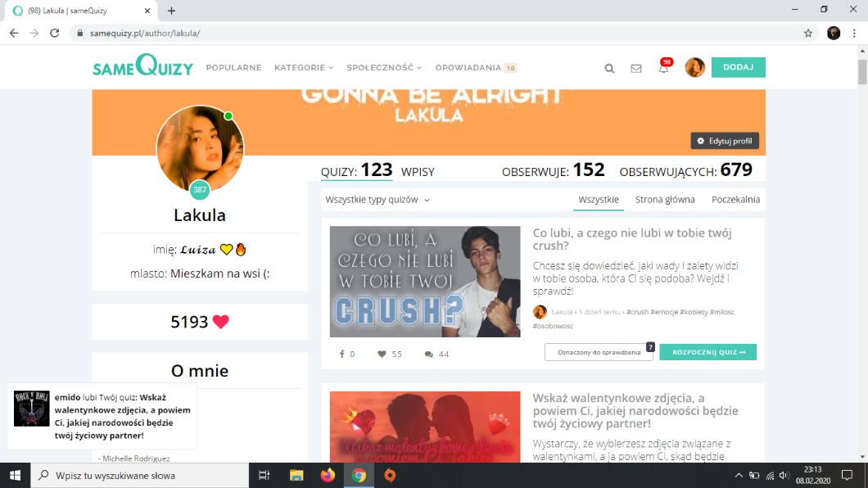
Task: Bookmark this page with the star icon
Action: tap(808, 34)
